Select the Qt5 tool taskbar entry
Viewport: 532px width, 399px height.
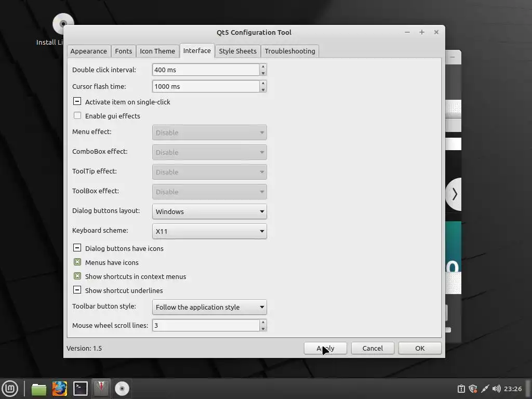101,389
